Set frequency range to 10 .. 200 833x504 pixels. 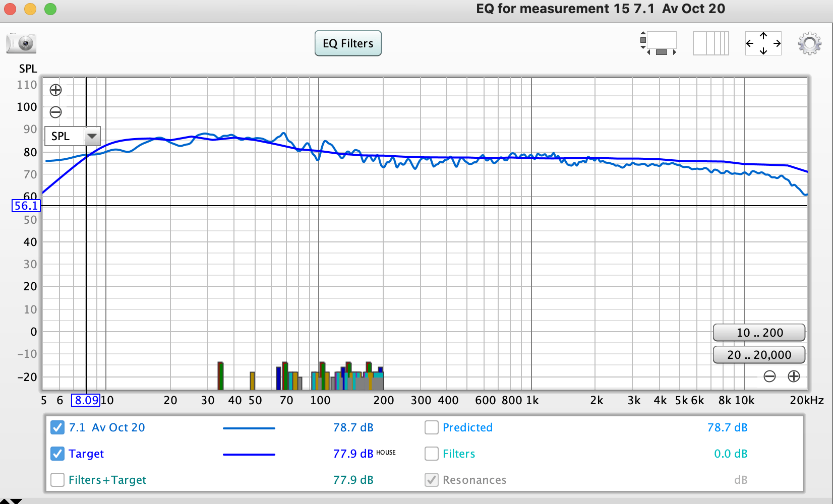(x=759, y=333)
